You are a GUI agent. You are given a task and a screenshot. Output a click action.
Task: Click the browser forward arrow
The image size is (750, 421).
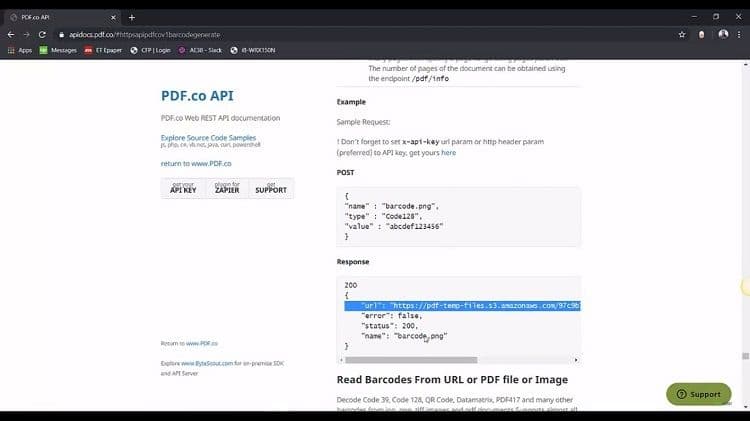(26, 34)
